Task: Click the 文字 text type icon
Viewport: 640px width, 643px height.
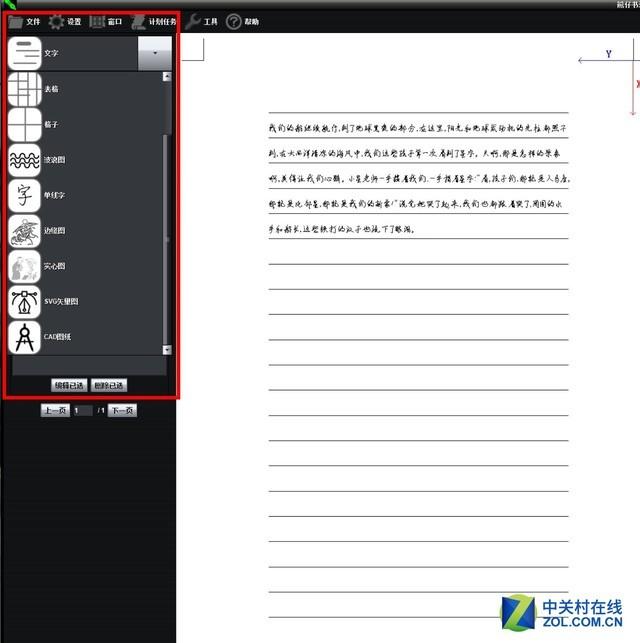Action: pyautogui.click(x=24, y=53)
